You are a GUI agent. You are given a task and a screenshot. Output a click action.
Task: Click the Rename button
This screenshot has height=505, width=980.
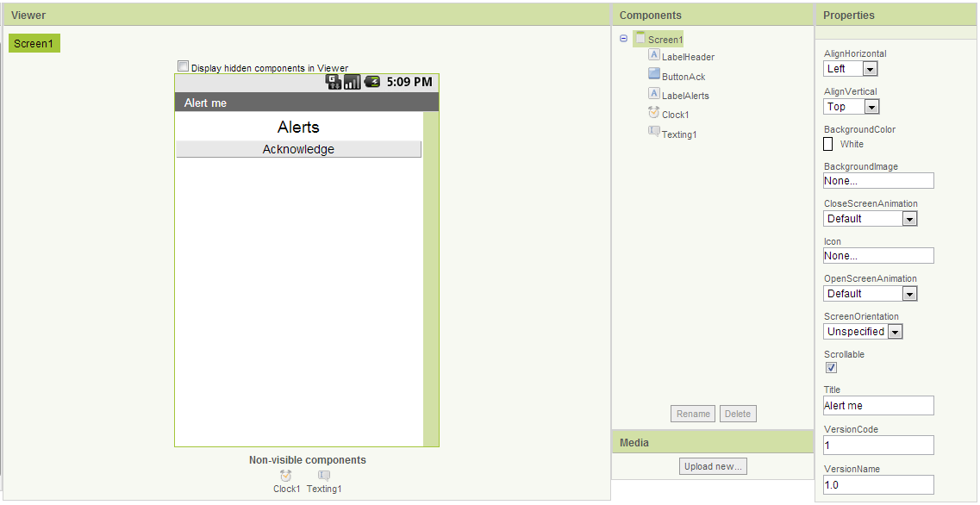click(x=693, y=414)
